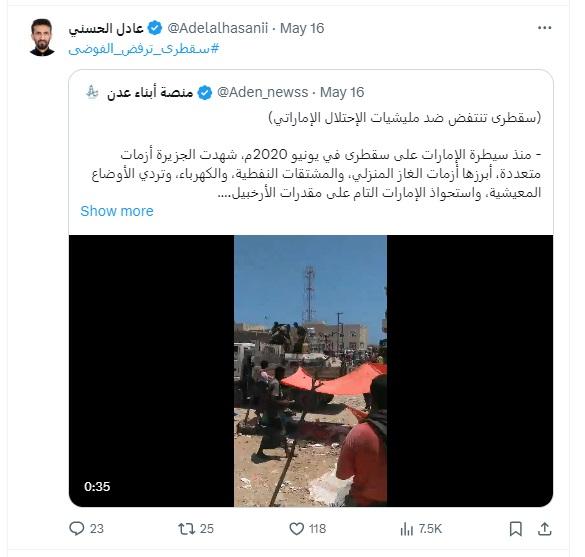Click the 0:35 video duration label
The image size is (585, 557).
(x=97, y=486)
